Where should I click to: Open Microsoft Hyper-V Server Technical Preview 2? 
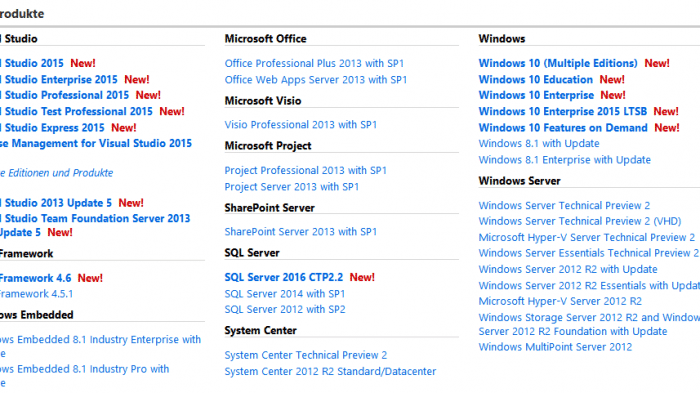(x=587, y=238)
